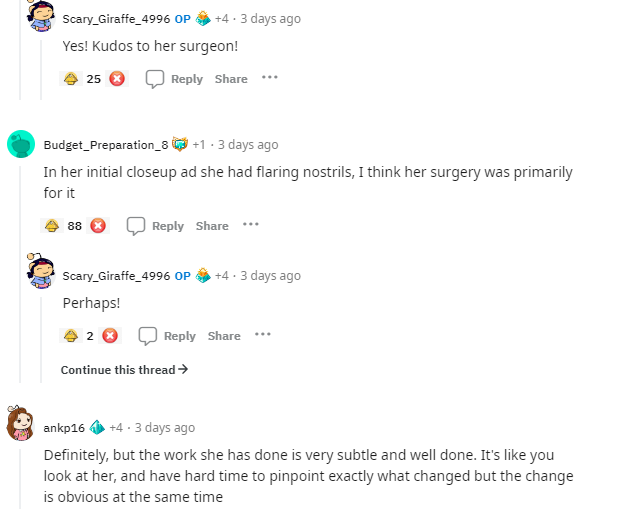Viewport: 622px width, 509px height.
Task: Visit ankp16's username profile link
Action: click(64, 428)
